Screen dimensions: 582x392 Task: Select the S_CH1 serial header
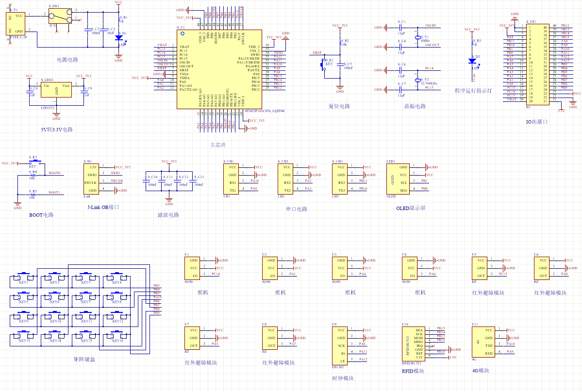(x=231, y=179)
